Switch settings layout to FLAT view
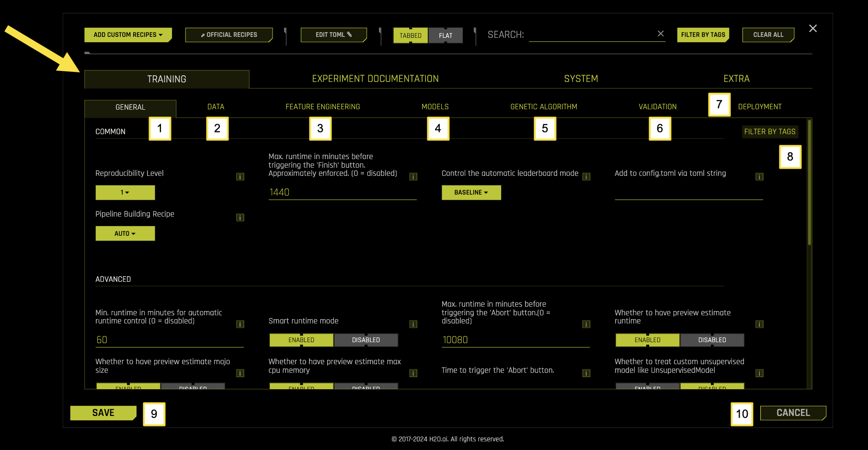Image resolution: width=868 pixels, height=450 pixels. [445, 35]
